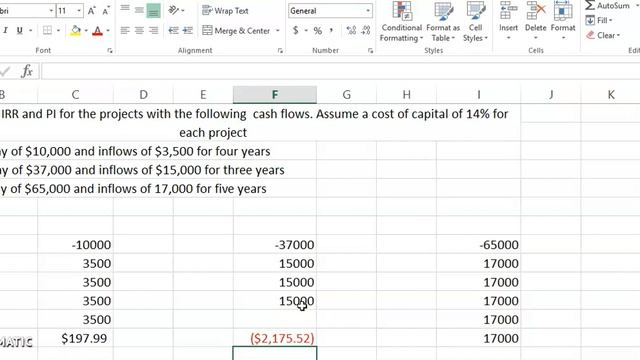The height and width of the screenshot is (360, 640).
Task: Open the font name dropdown arrow
Action: pos(51,11)
